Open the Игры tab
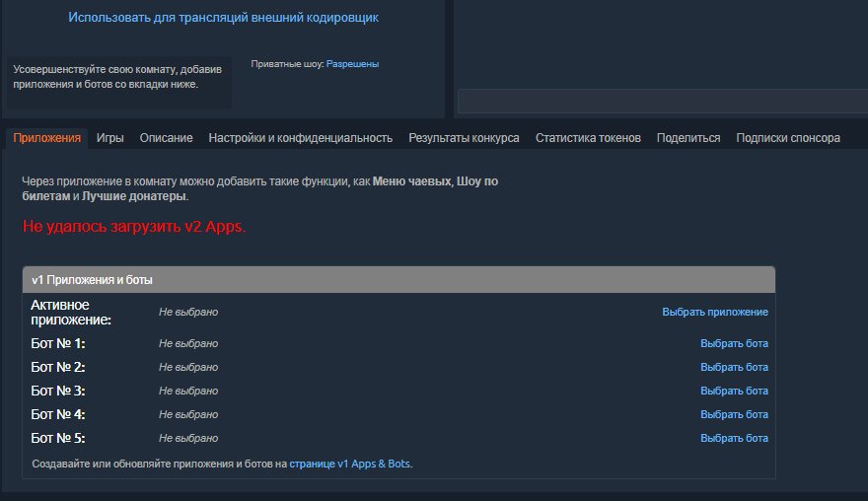Image resolution: width=868 pixels, height=501 pixels. pyautogui.click(x=109, y=138)
